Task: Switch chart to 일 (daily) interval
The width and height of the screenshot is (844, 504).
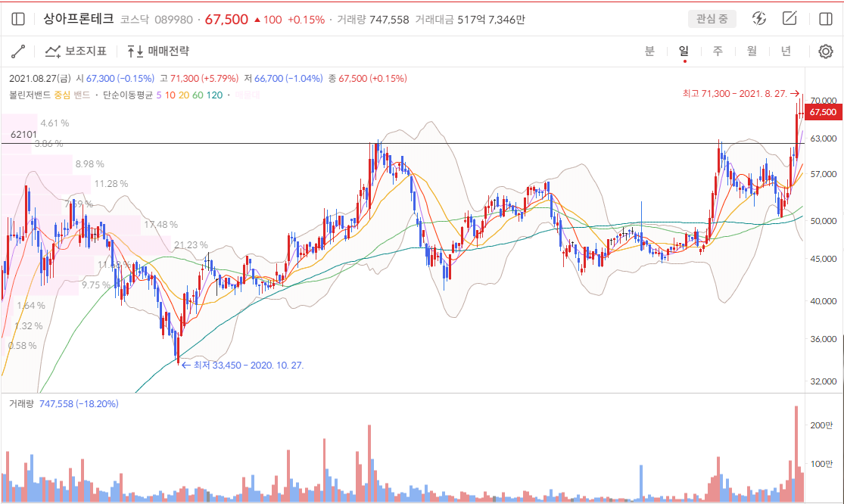Action: pos(684,51)
